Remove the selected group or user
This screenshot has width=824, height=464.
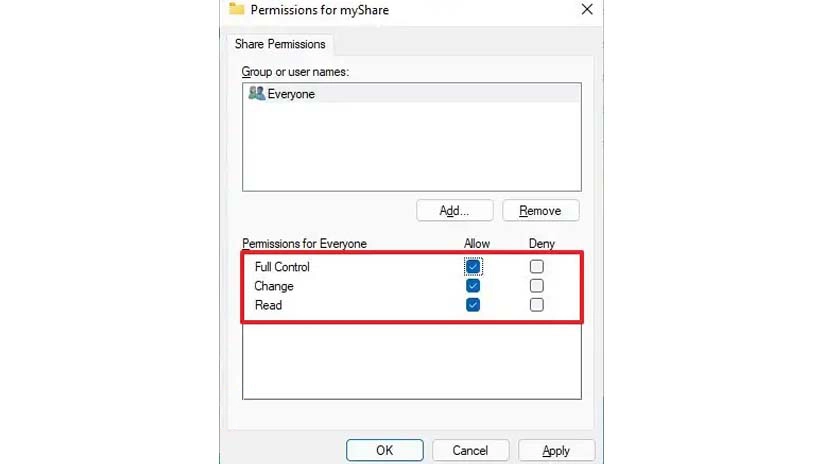541,211
